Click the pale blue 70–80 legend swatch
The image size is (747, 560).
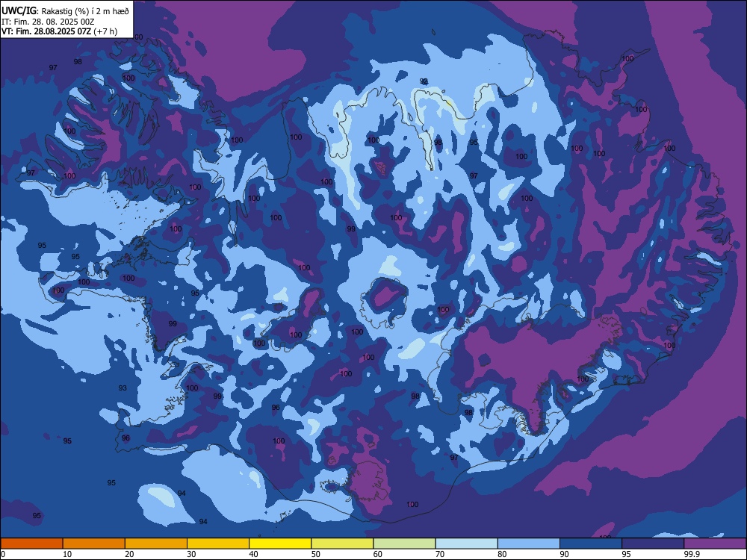(466, 544)
